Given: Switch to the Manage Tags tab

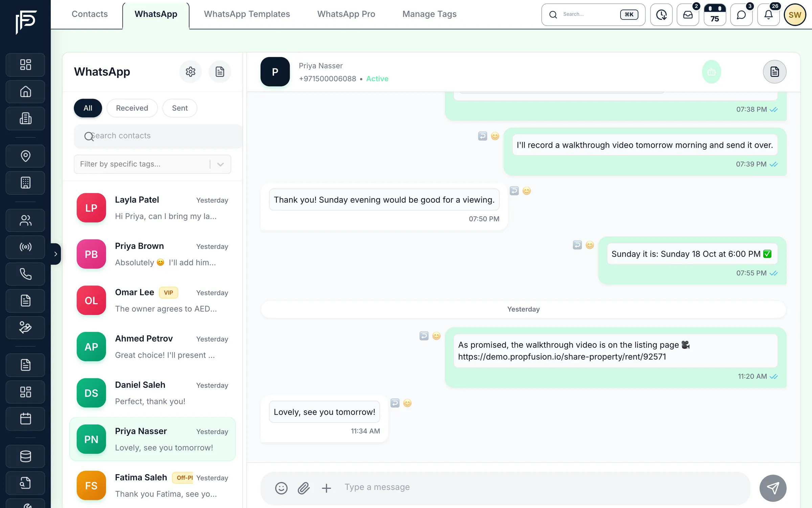Looking at the screenshot, I should click(x=429, y=14).
